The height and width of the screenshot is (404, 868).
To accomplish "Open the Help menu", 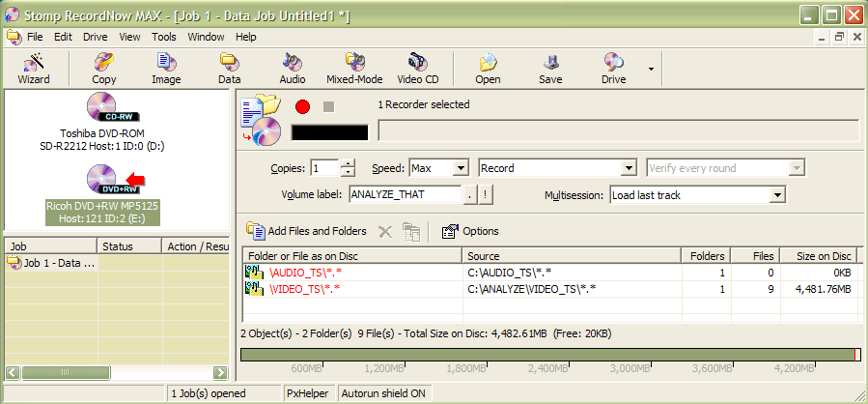I will click(x=246, y=37).
